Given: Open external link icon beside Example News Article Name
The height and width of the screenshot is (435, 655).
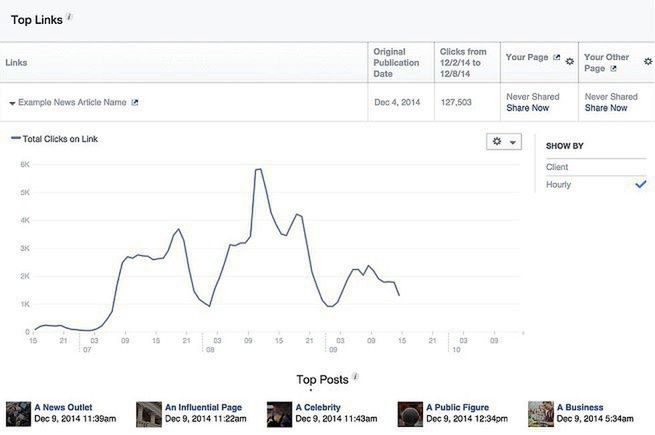Looking at the screenshot, I should (x=135, y=102).
